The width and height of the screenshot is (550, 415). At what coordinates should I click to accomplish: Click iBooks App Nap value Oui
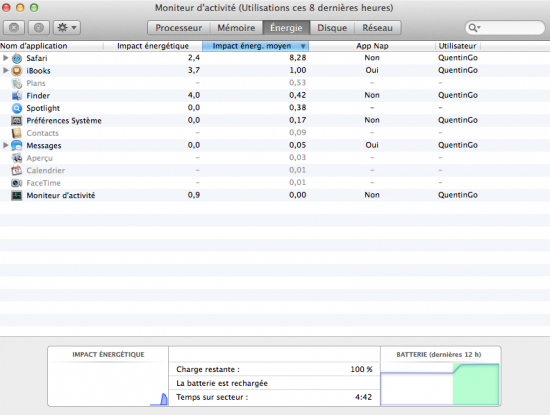coord(372,70)
